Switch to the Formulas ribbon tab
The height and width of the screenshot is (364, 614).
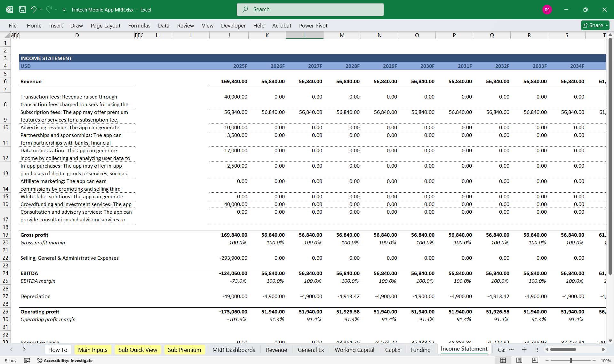139,25
